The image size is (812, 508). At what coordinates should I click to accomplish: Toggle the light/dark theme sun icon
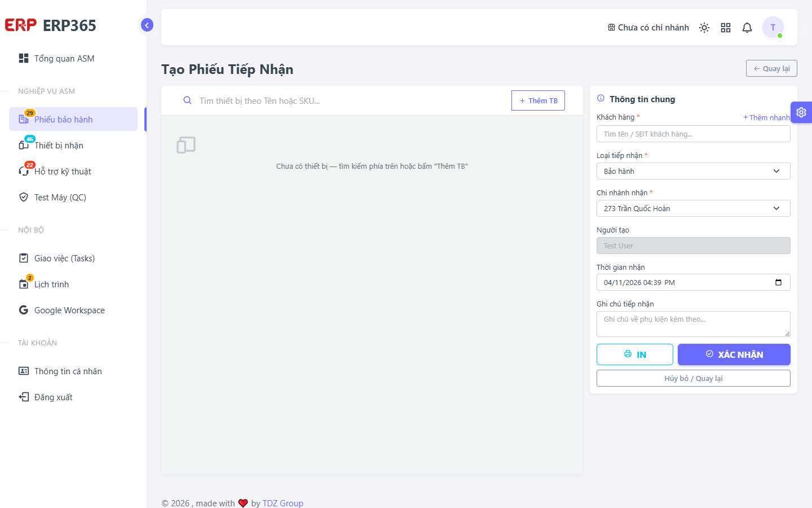coord(704,28)
